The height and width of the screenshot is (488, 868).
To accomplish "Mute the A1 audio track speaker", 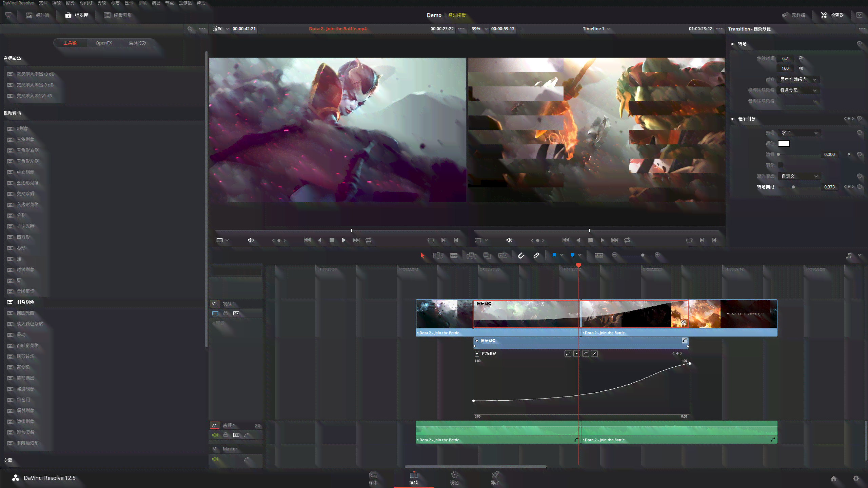I will click(x=215, y=435).
